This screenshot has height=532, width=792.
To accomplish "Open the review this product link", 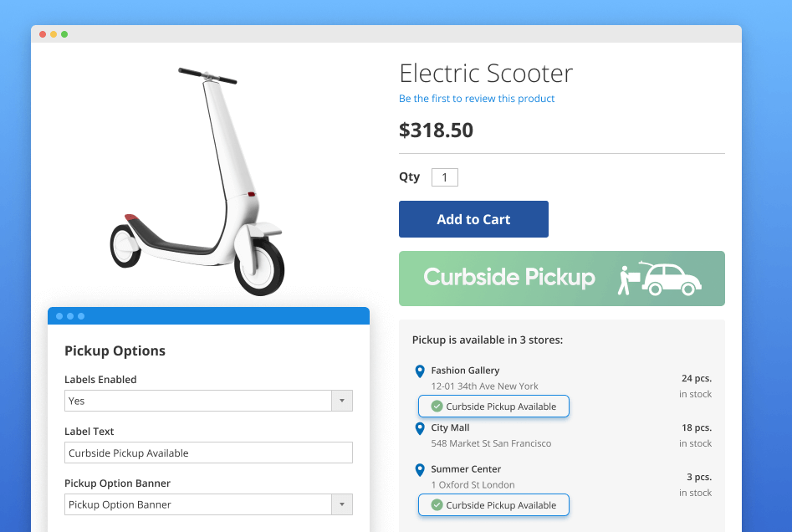I will tap(477, 99).
